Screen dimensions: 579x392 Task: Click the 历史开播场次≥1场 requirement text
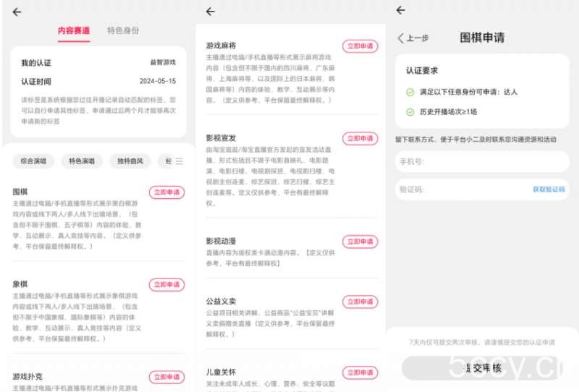coord(448,112)
